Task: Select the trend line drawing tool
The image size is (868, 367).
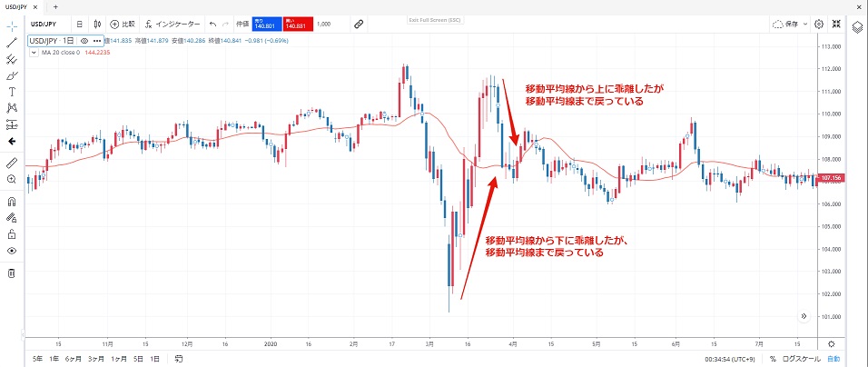Action: tap(12, 43)
